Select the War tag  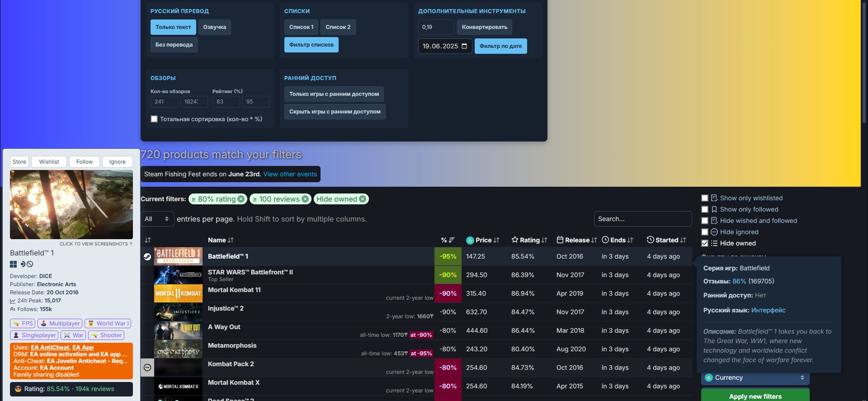(x=73, y=335)
